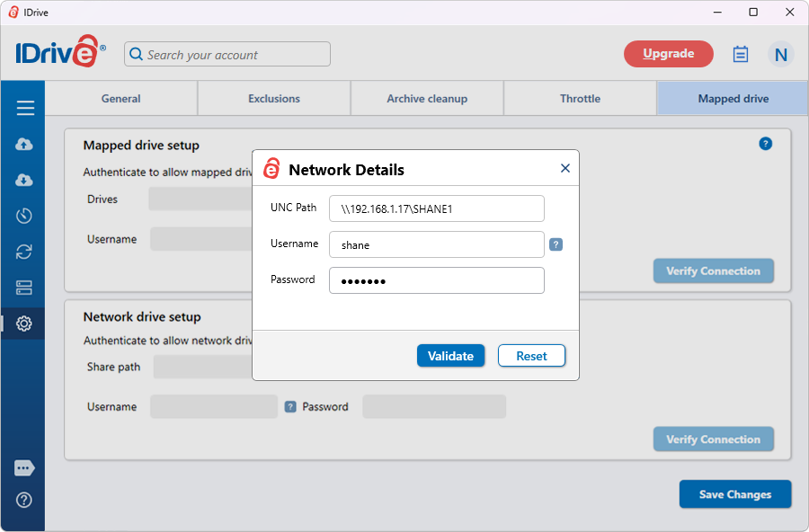Open the Settings gear icon
809x532 pixels.
tap(25, 324)
